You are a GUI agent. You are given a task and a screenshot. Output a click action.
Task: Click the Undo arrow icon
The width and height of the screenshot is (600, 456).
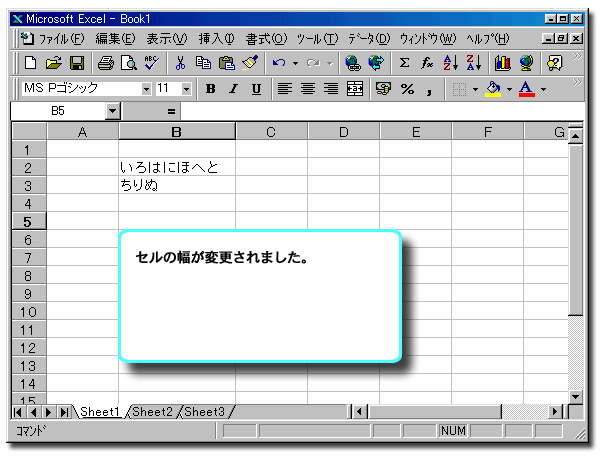(x=279, y=63)
